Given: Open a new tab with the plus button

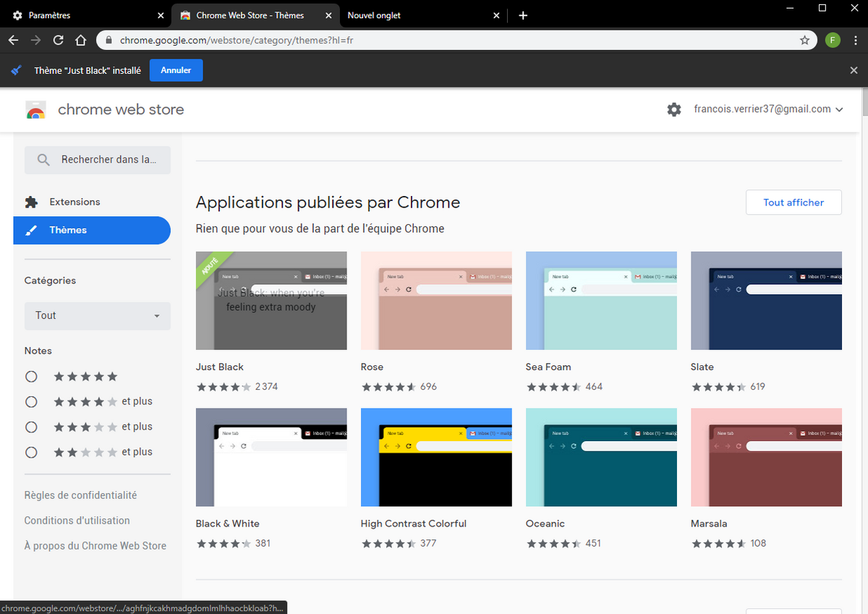Looking at the screenshot, I should (523, 15).
